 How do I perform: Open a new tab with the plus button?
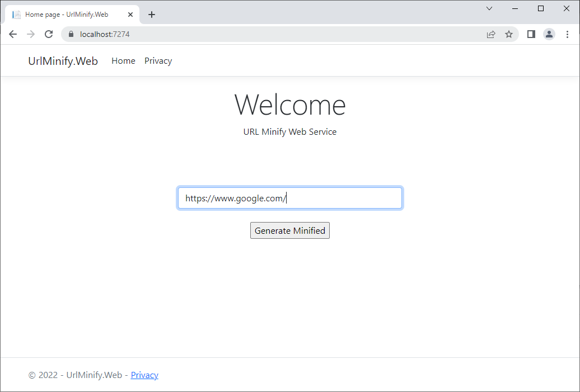pyautogui.click(x=152, y=15)
